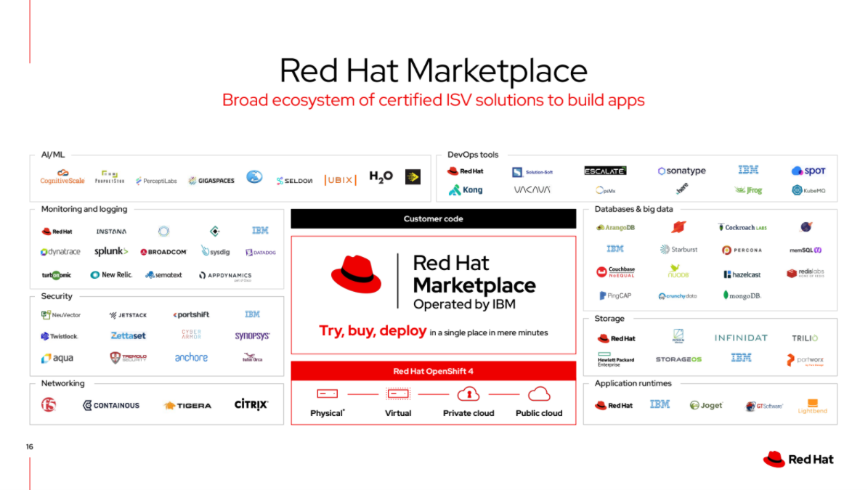The height and width of the screenshot is (490, 868).
Task: Click the GigaSpaces logo
Action: [x=211, y=181]
